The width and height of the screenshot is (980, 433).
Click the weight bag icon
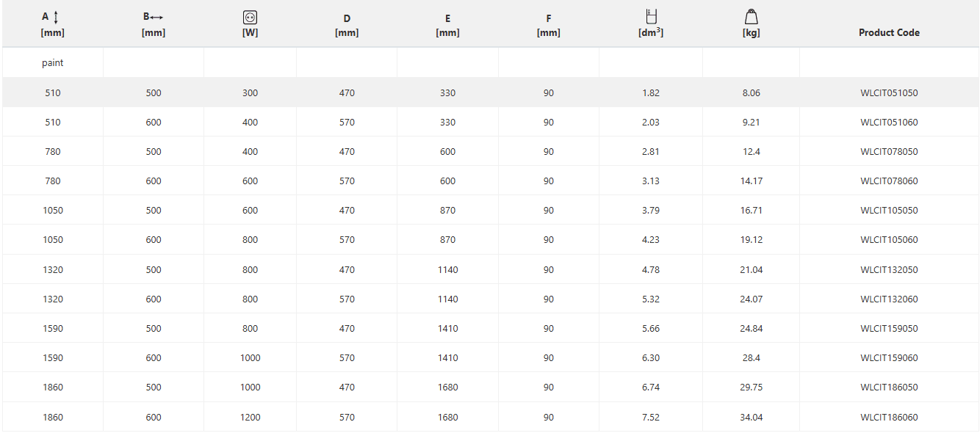[x=751, y=16]
